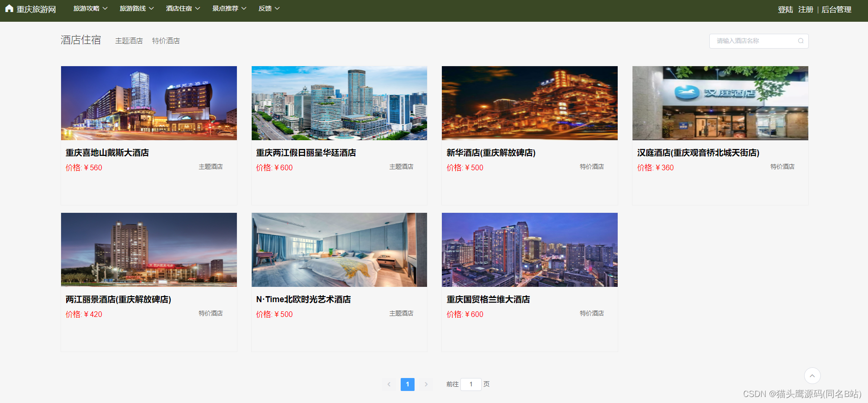Click 特价酒店 tag on 重庆国贸格兰维大酒店 card

(592, 313)
